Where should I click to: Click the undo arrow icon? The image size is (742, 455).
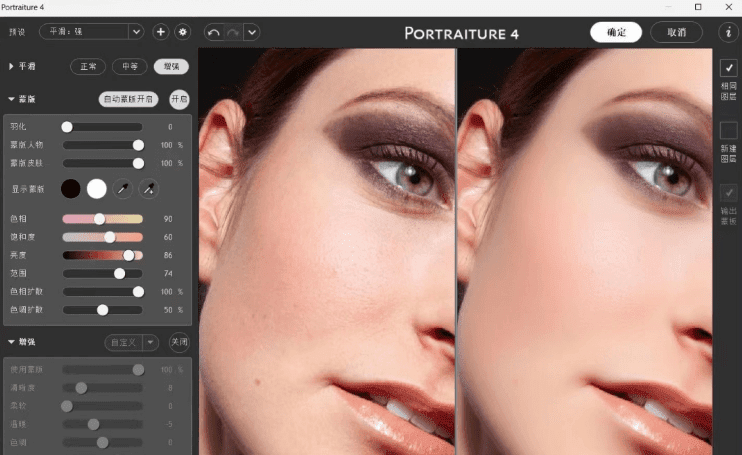tap(213, 32)
